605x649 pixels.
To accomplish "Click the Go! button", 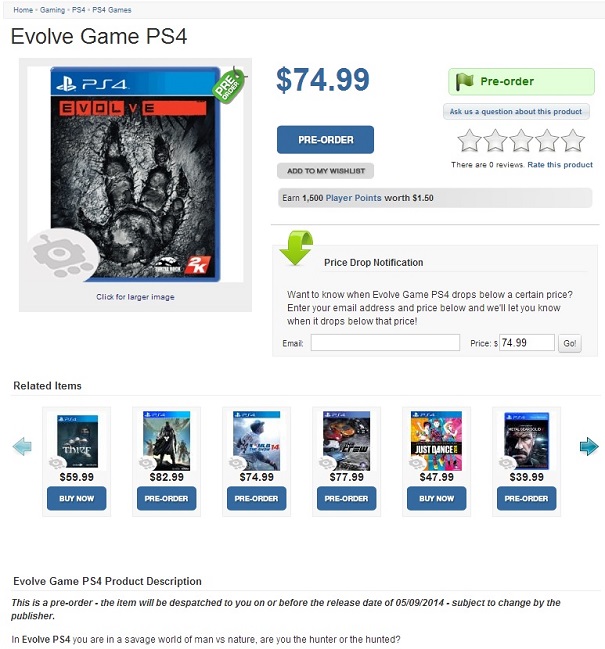I will click(570, 343).
